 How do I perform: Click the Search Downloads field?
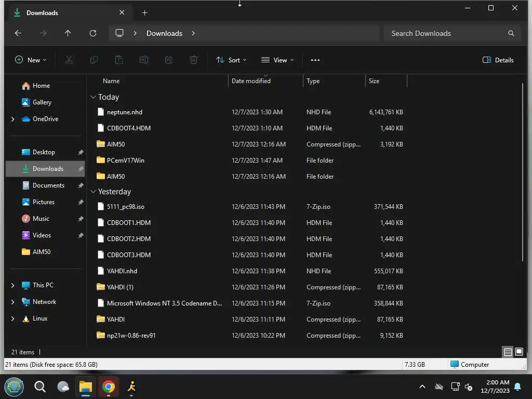(452, 33)
